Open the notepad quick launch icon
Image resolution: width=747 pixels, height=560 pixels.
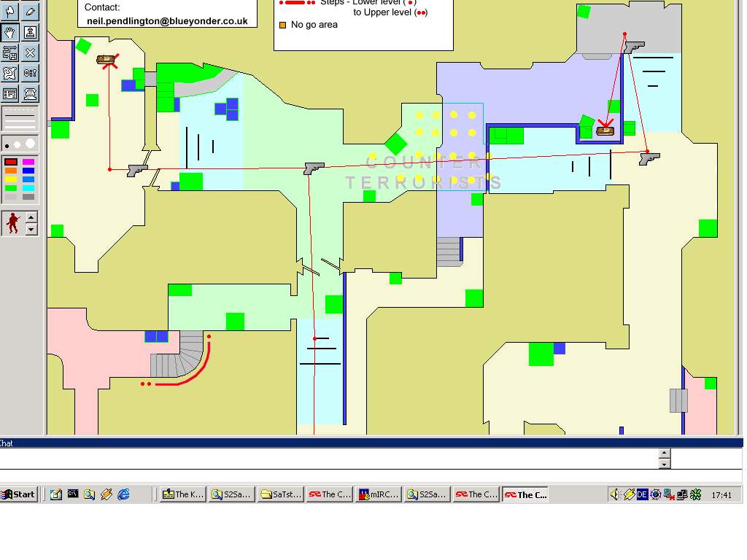coord(55,494)
